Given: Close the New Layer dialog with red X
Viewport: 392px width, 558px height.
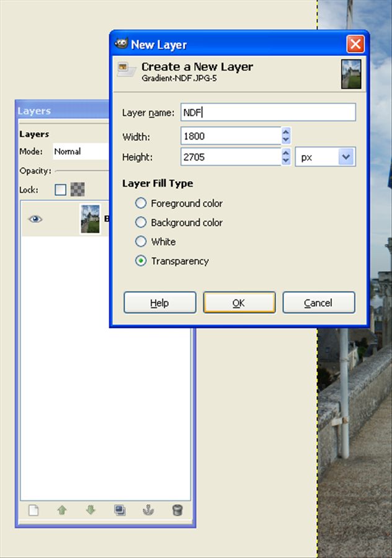Looking at the screenshot, I should 355,44.
